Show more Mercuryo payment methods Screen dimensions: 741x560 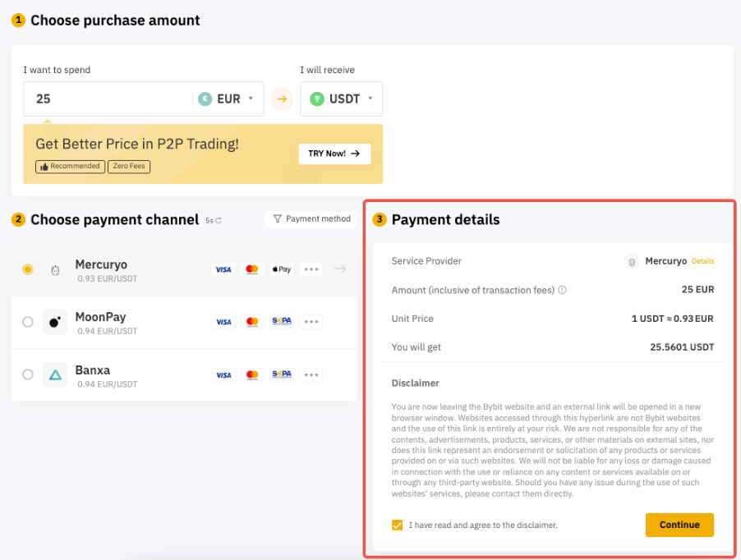(311, 269)
